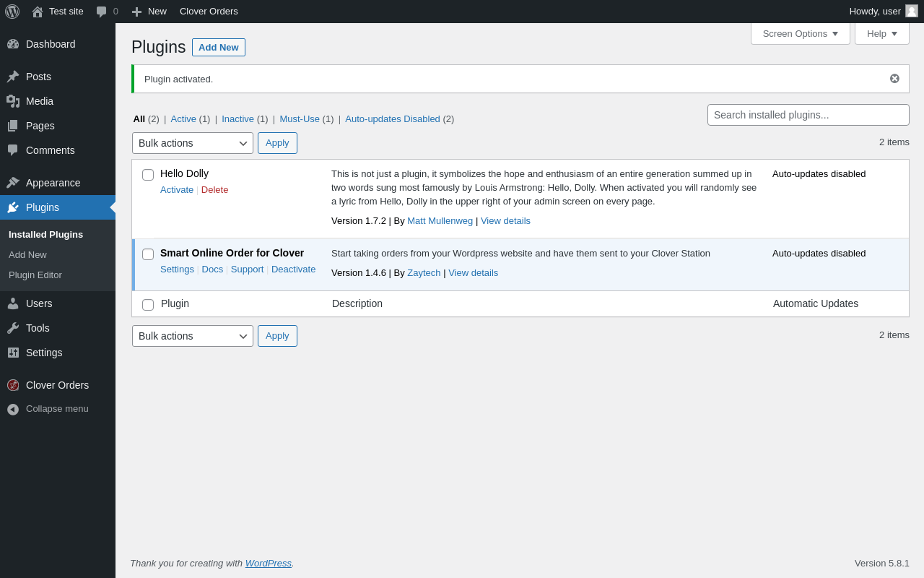Toggle the select-all checkbox in table footer
924x578 pixels.
point(148,305)
